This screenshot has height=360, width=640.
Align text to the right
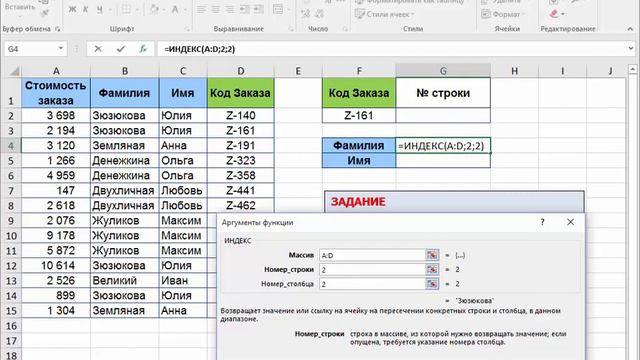coord(230,9)
